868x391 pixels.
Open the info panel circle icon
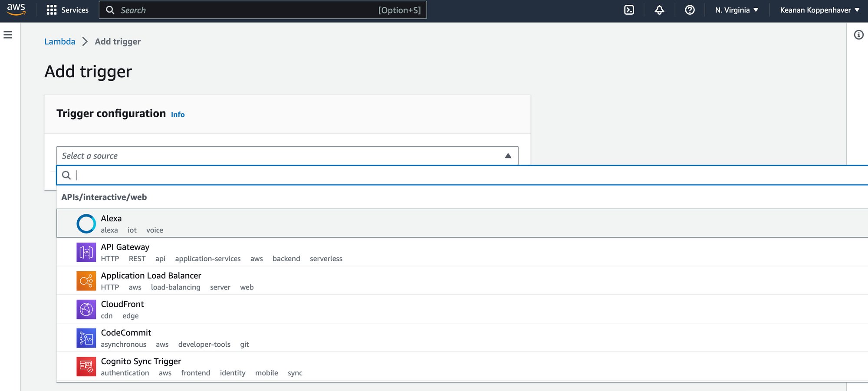pyautogui.click(x=858, y=35)
